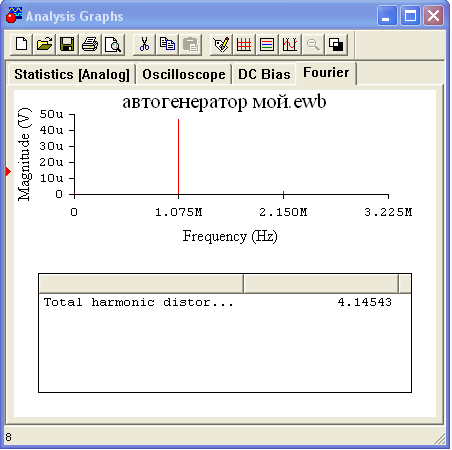This screenshot has width=452, height=450.
Task: Print the Fourier graph
Action: (90, 44)
